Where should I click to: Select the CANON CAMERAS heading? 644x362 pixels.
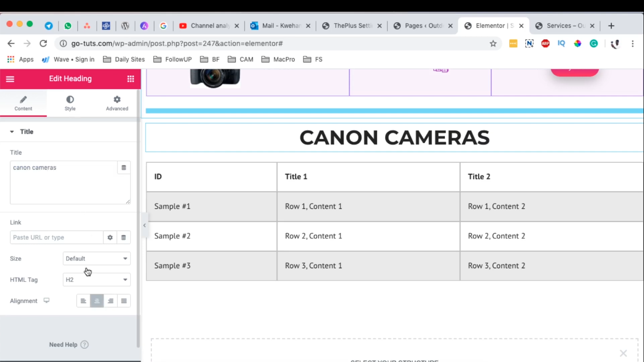tap(395, 138)
